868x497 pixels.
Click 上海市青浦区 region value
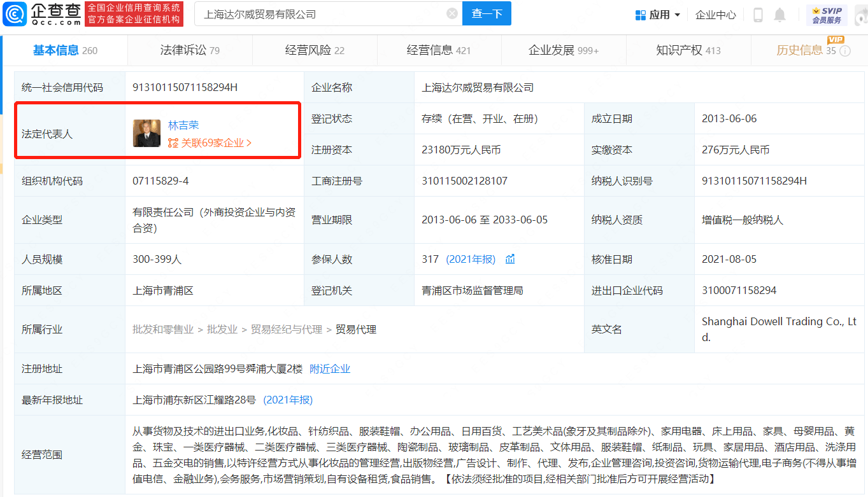coord(163,290)
